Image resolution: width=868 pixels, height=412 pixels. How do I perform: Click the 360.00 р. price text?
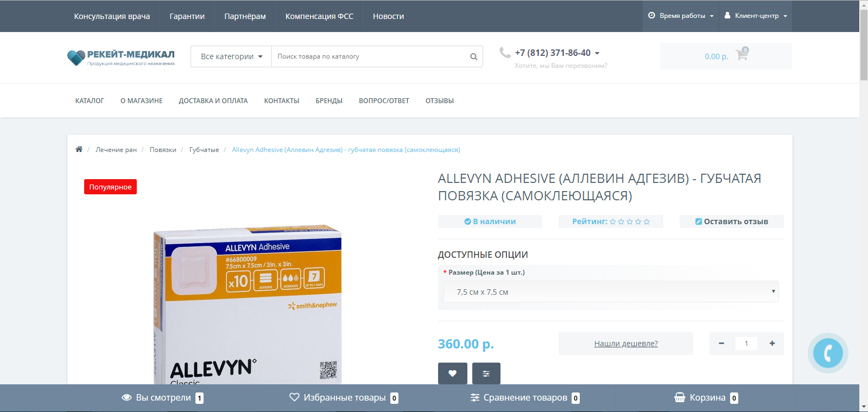point(466,344)
